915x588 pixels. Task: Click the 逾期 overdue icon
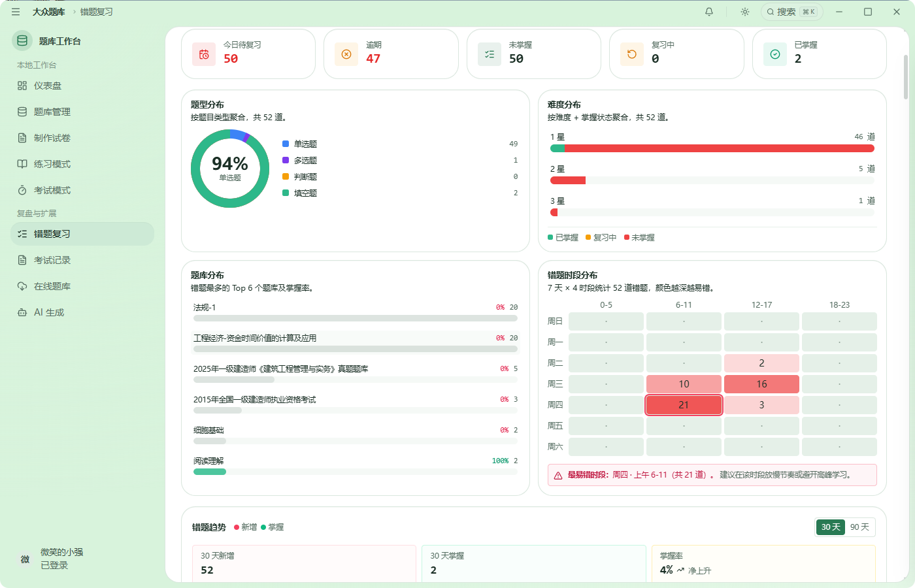[346, 54]
